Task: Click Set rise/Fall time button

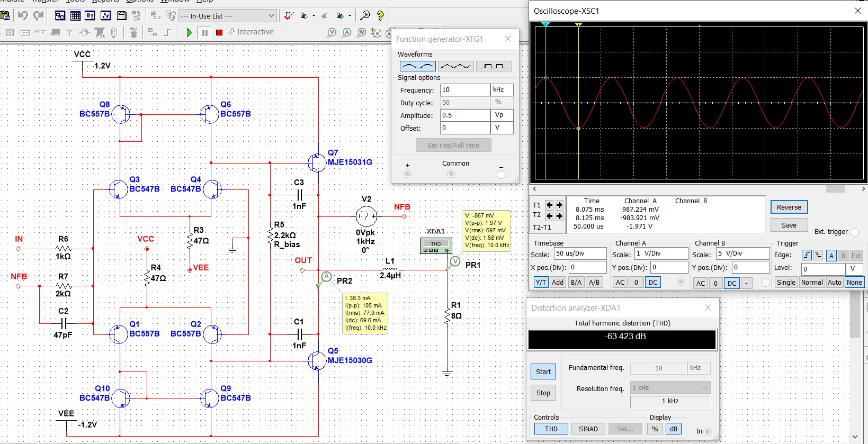Action: click(x=453, y=145)
